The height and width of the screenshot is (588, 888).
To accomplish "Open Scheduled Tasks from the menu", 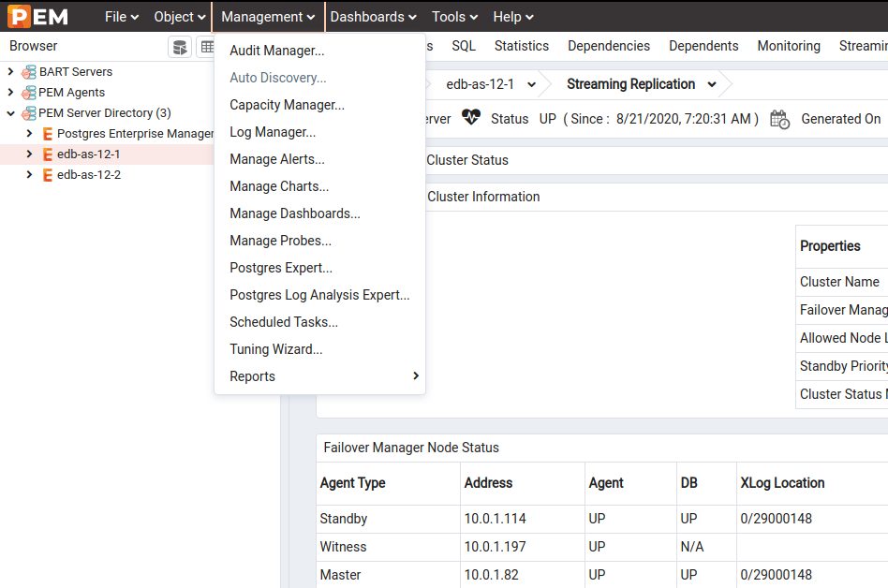I will (320, 322).
